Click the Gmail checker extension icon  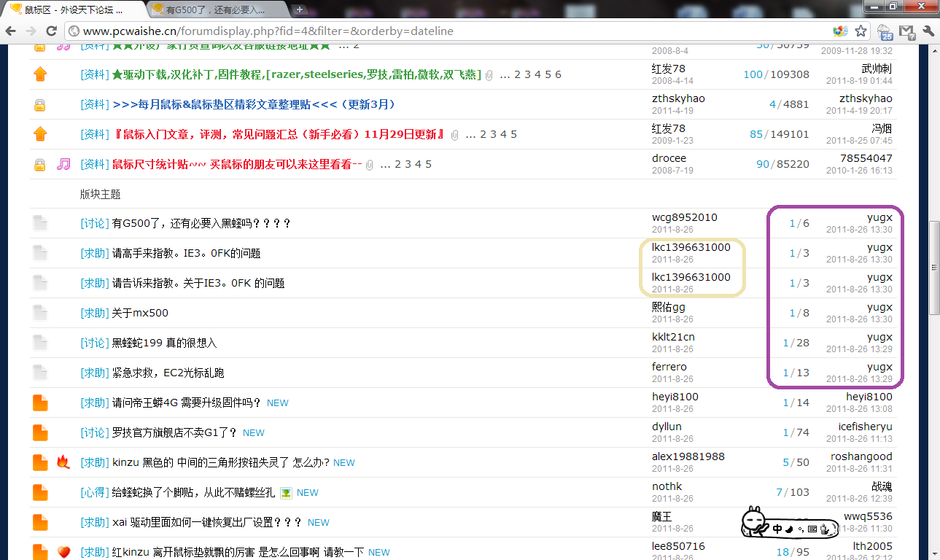tap(906, 31)
